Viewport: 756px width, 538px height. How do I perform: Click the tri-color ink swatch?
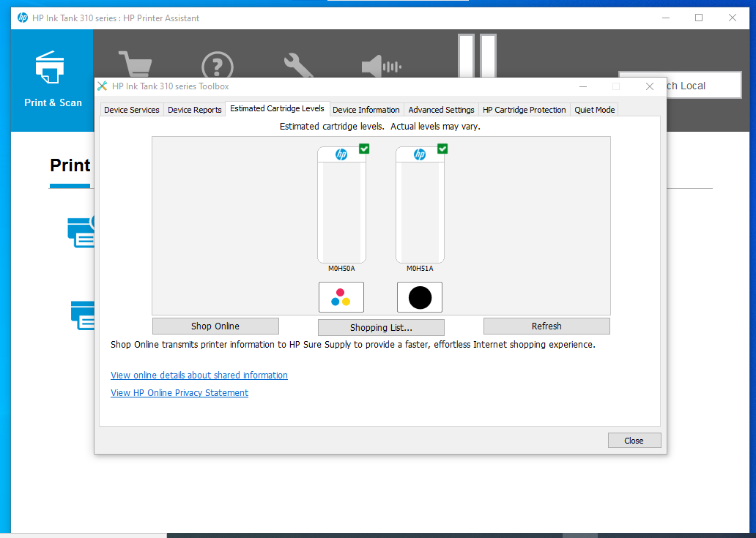pyautogui.click(x=341, y=297)
